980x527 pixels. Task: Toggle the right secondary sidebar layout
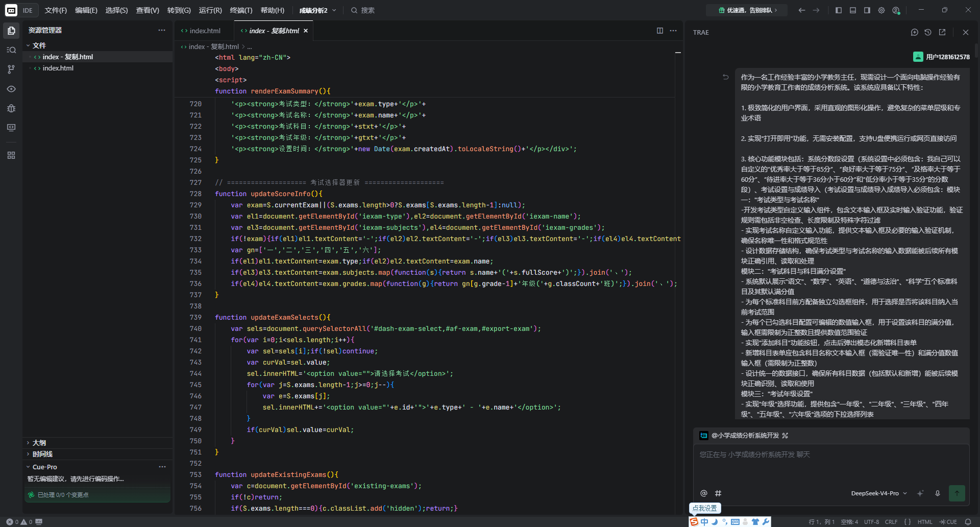coord(867,10)
